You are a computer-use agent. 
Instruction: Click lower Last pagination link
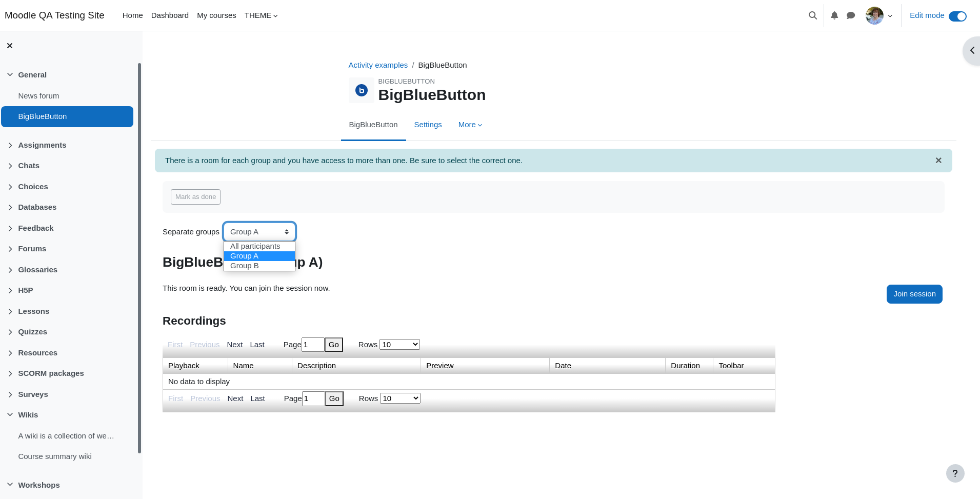coord(257,398)
